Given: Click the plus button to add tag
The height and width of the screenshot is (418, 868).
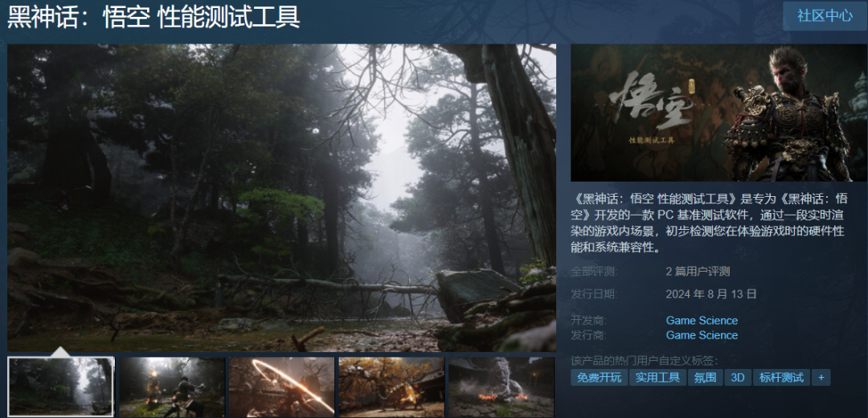Looking at the screenshot, I should 821,378.
